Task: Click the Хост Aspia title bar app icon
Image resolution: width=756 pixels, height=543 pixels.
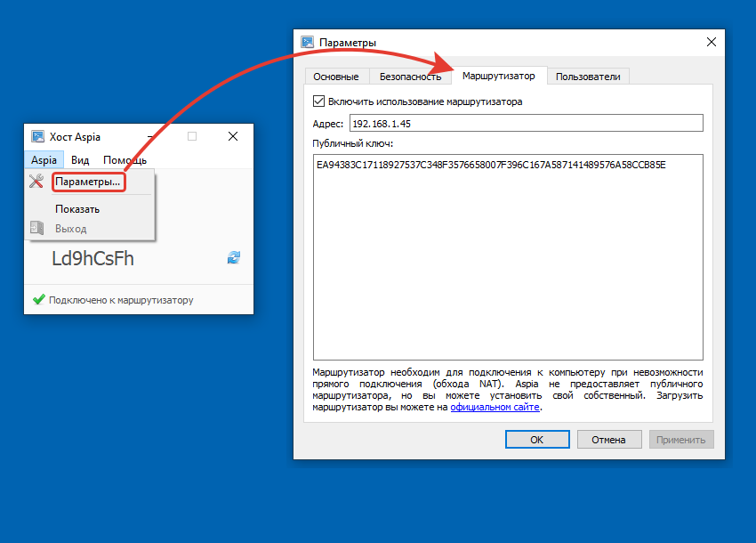Action: (x=38, y=136)
